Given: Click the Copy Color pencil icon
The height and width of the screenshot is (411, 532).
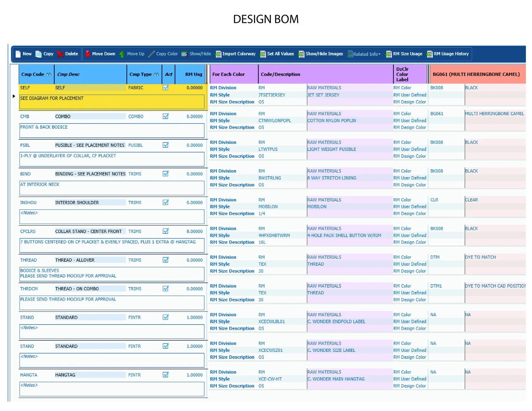Looking at the screenshot, I should [x=151, y=54].
